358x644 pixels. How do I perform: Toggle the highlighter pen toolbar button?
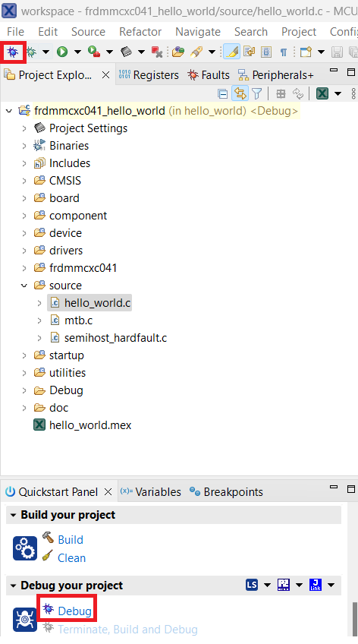tap(231, 52)
